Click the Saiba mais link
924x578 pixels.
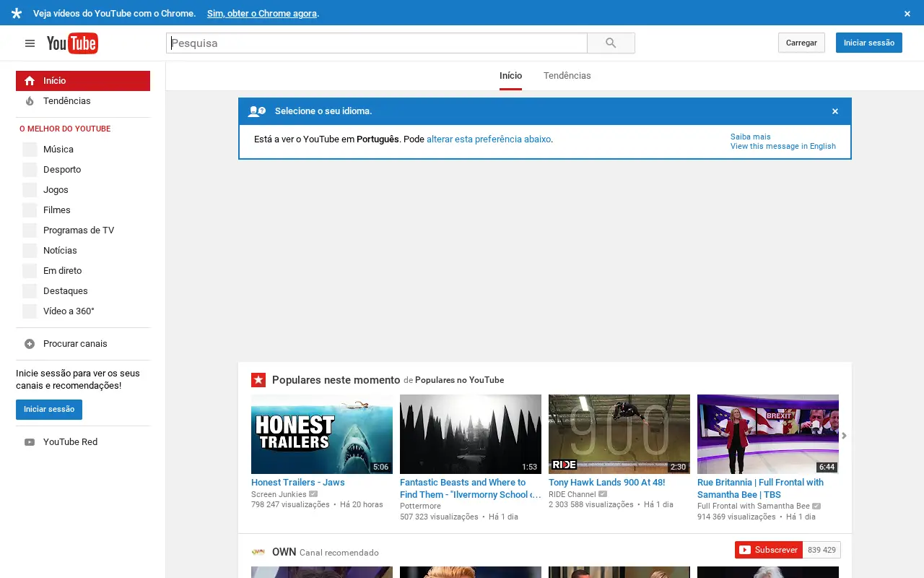pos(751,137)
